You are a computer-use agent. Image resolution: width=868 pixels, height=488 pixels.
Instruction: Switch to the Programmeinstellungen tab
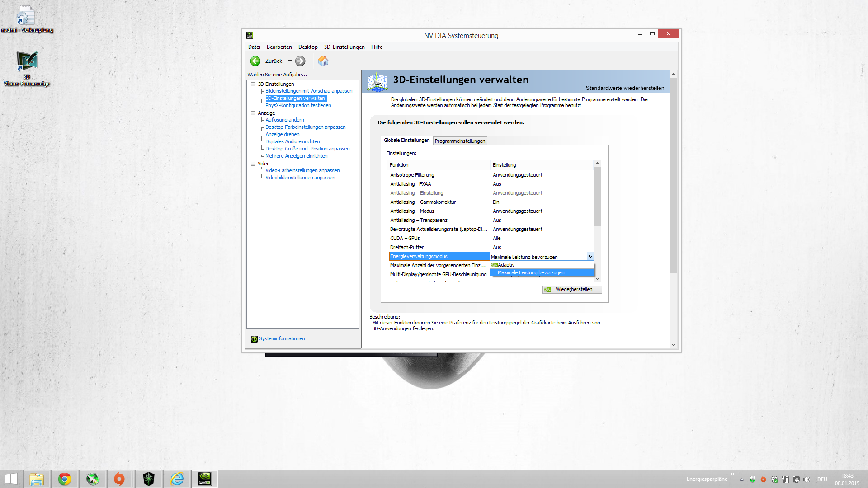(460, 141)
